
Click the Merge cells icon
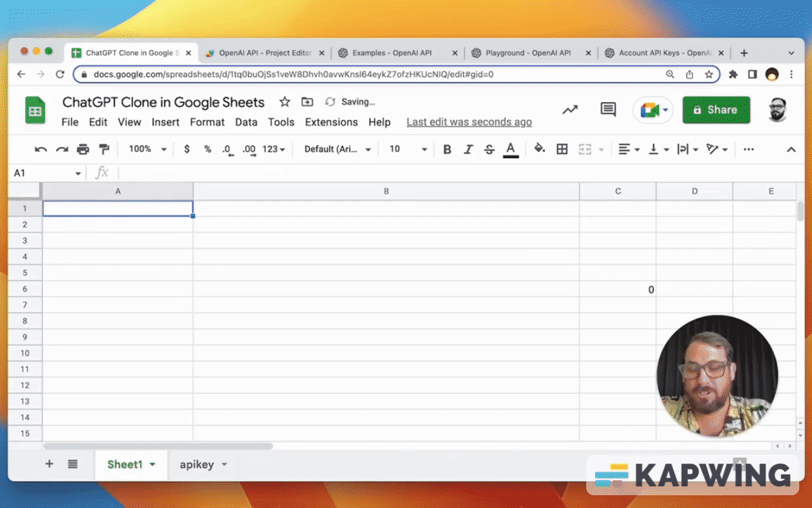585,149
